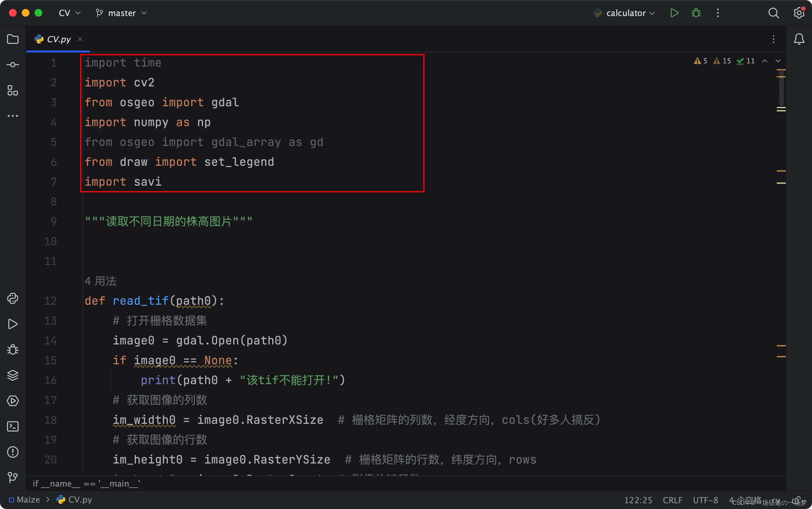Image resolution: width=812 pixels, height=509 pixels.
Task: Close the CV.py tab
Action: point(80,39)
